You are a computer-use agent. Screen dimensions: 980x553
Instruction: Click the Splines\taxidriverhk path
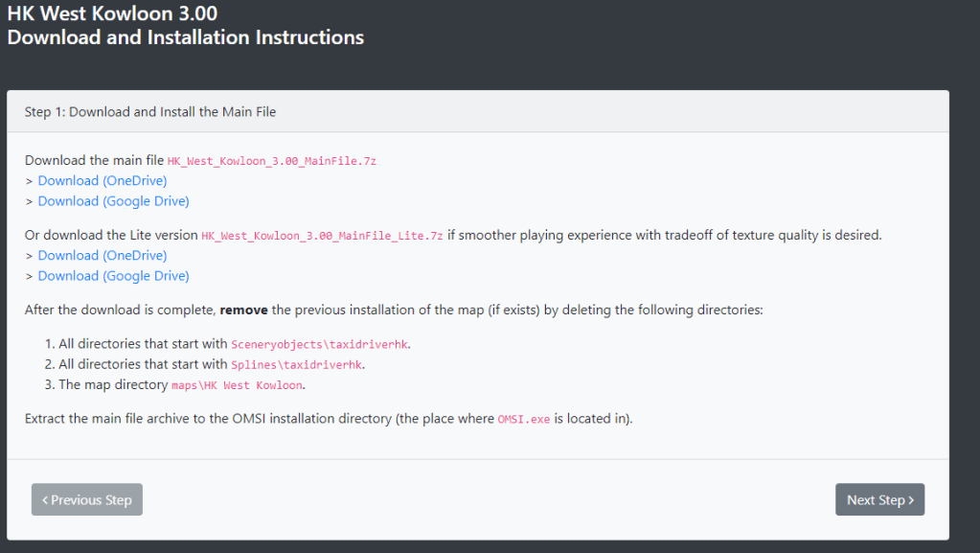coord(297,365)
